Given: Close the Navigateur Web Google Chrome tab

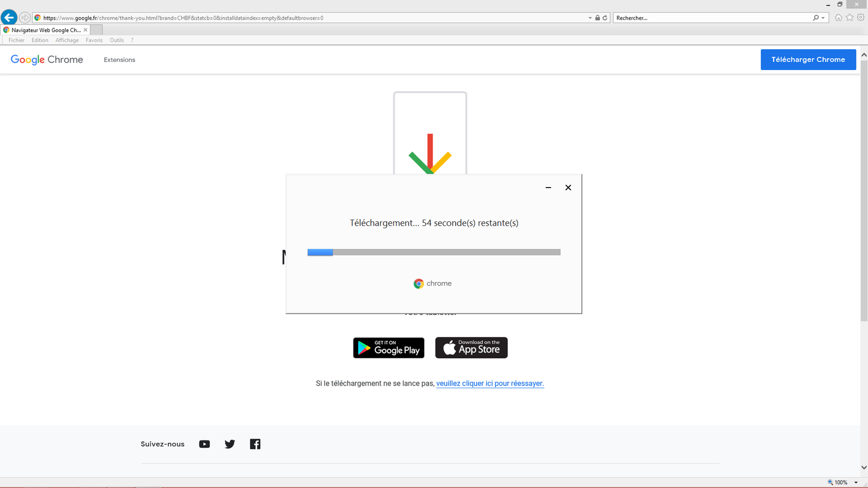Looking at the screenshot, I should click(85, 30).
